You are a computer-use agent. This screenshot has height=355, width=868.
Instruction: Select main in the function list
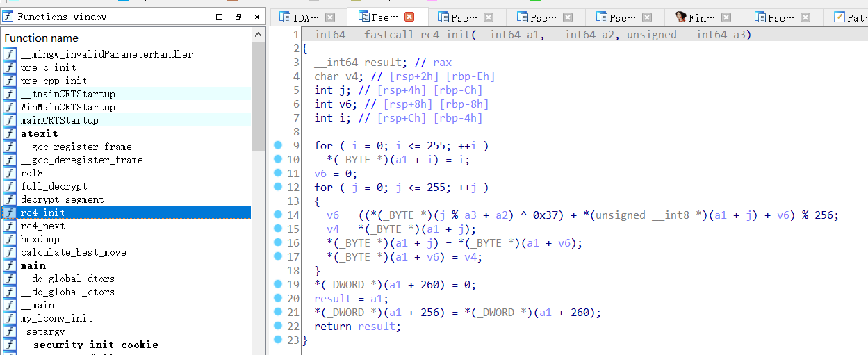(33, 265)
